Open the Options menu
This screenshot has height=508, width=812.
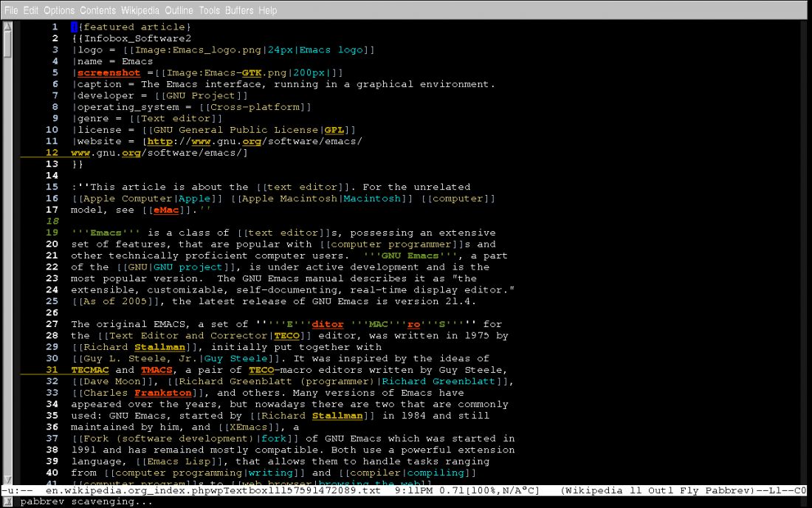click(59, 10)
